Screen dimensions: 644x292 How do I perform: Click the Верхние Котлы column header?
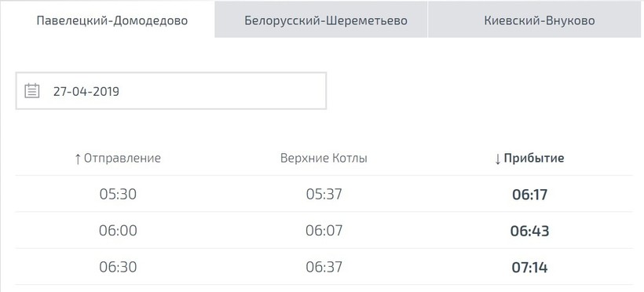(x=324, y=159)
